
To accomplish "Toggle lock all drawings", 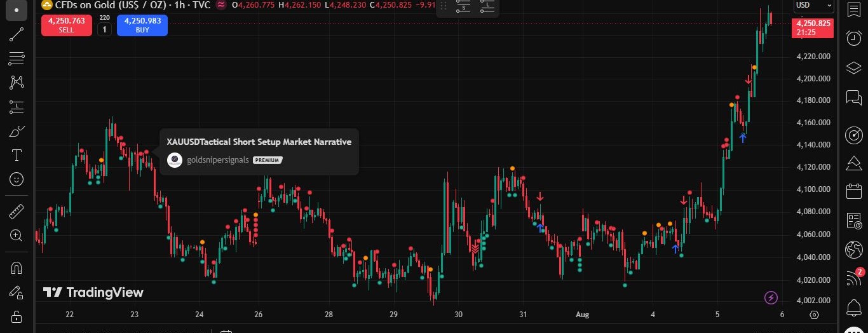I will (x=17, y=316).
